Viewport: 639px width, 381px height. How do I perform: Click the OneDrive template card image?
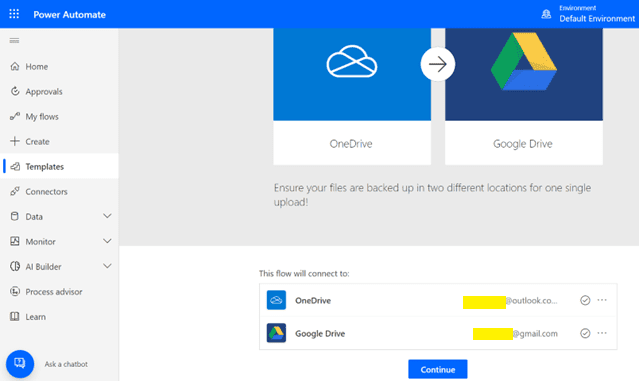point(352,74)
